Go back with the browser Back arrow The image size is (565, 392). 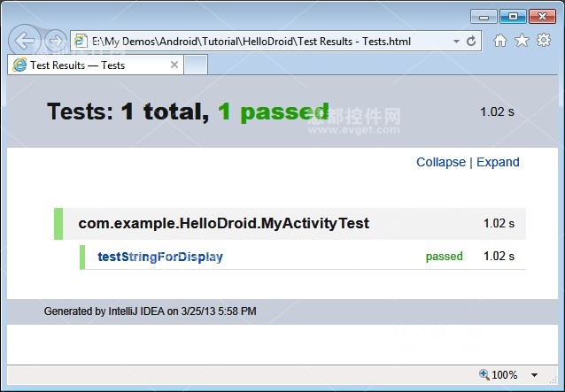click(x=25, y=41)
